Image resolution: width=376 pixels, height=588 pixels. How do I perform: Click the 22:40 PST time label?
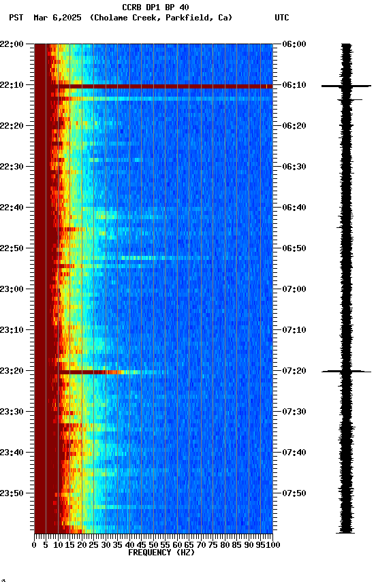click(x=12, y=208)
